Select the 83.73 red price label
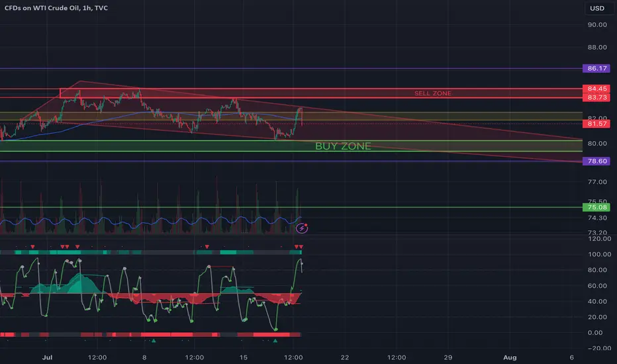 pos(596,97)
